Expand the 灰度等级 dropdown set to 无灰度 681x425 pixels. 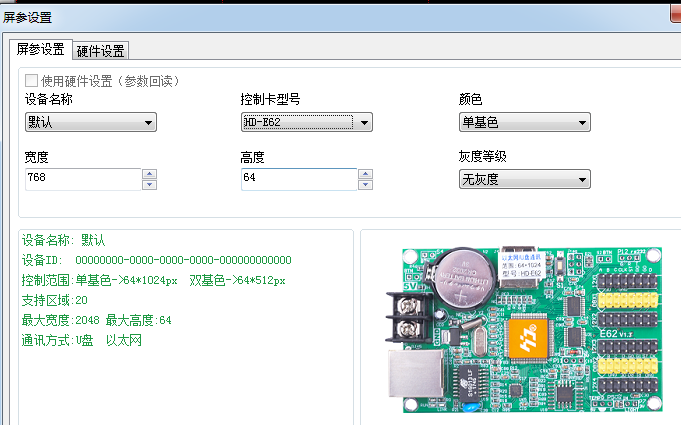click(x=524, y=180)
